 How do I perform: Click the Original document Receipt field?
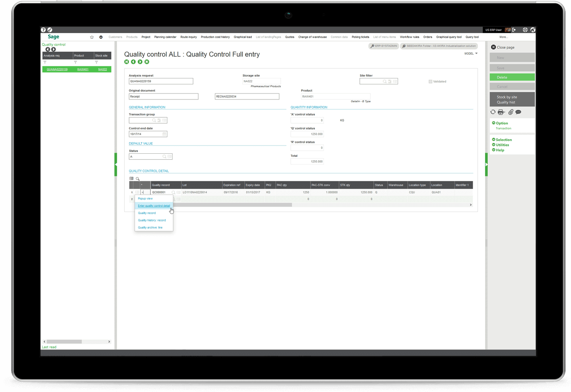(163, 96)
